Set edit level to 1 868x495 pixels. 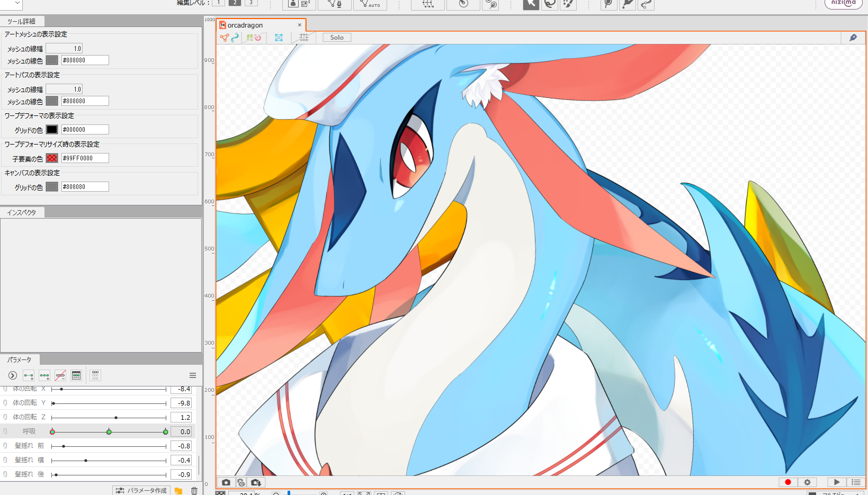pos(218,3)
